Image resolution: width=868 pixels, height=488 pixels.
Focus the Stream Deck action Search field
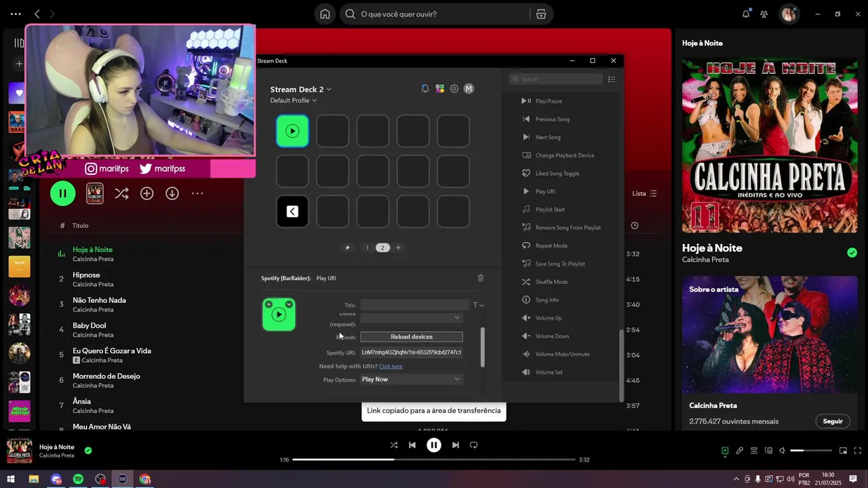(556, 79)
